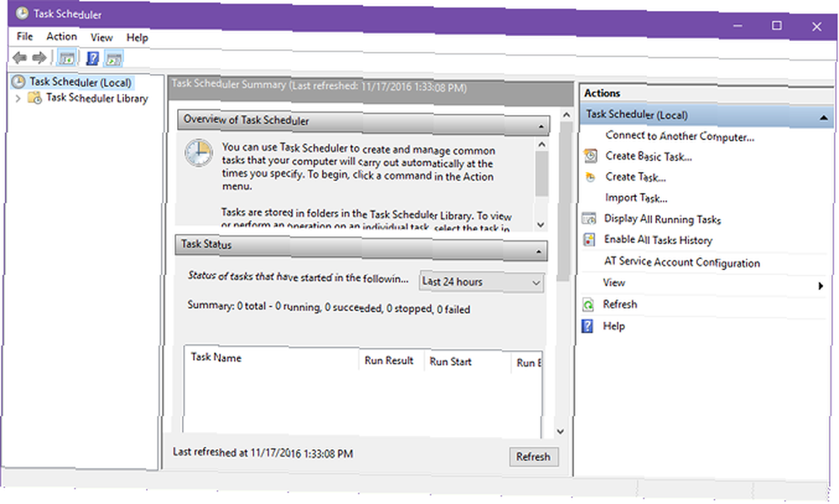Open the View submenu arrow in Actions
Screen dimensions: 839x504
click(821, 286)
